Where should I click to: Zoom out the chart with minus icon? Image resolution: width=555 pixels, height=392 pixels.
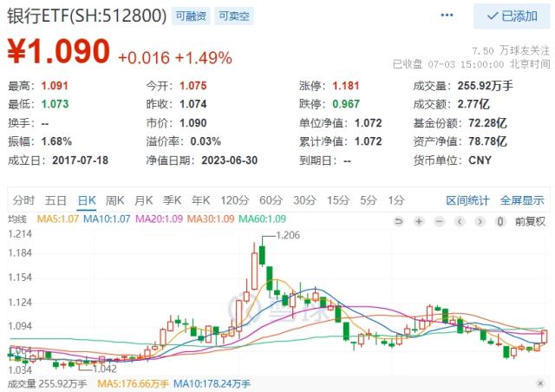[440, 222]
